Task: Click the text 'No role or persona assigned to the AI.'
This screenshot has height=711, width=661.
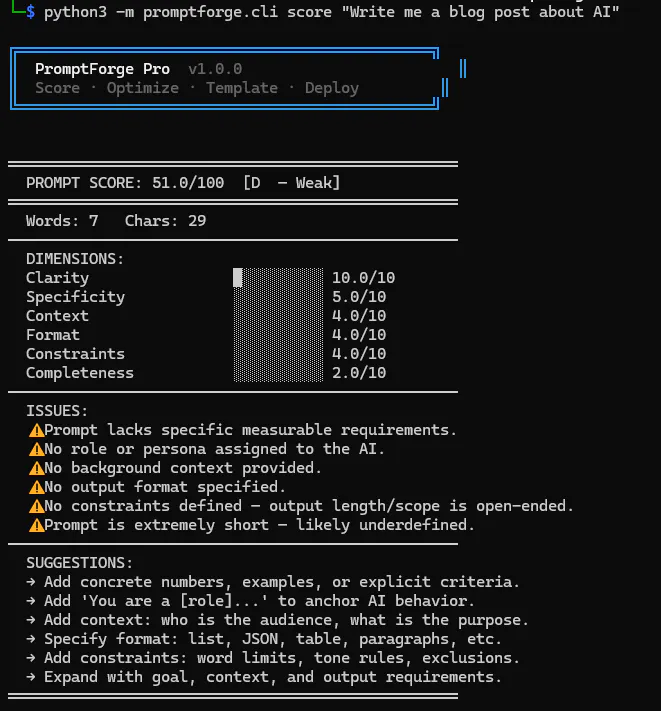Action: click(x=214, y=449)
